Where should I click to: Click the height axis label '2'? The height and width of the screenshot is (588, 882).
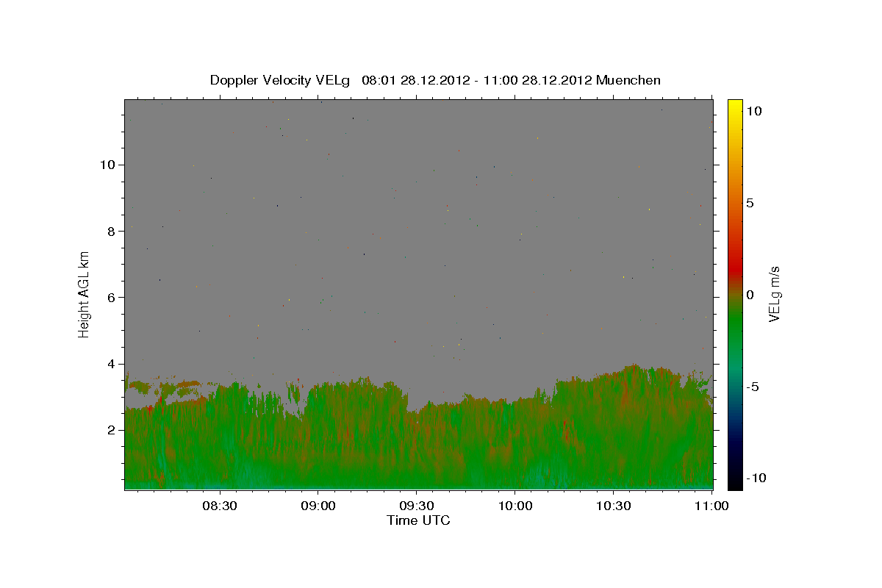click(x=111, y=430)
